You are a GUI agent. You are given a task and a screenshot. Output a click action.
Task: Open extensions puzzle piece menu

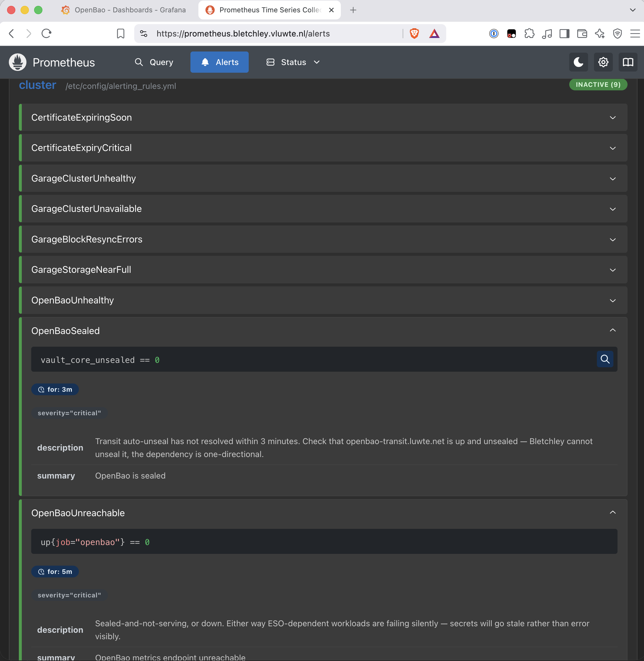point(529,34)
